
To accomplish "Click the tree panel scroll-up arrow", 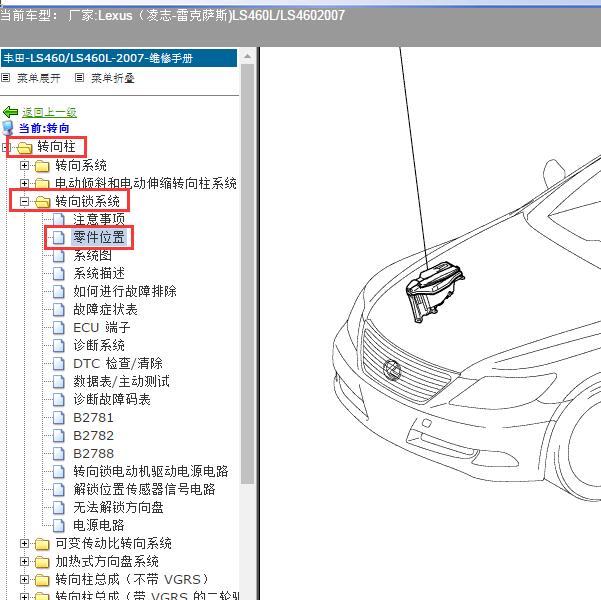I will [248, 56].
